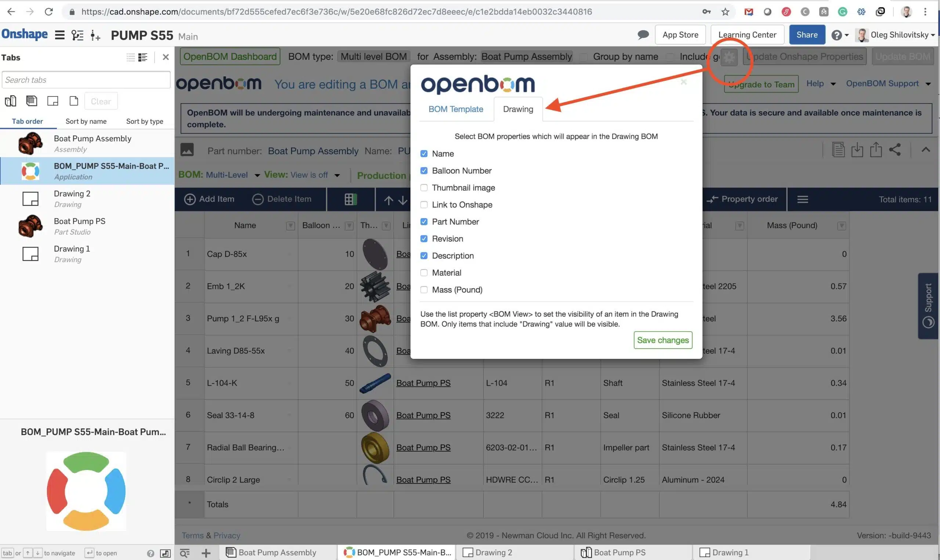This screenshot has width=940, height=560.
Task: Filter tabs by Part Studio icon
Action: tap(11, 101)
